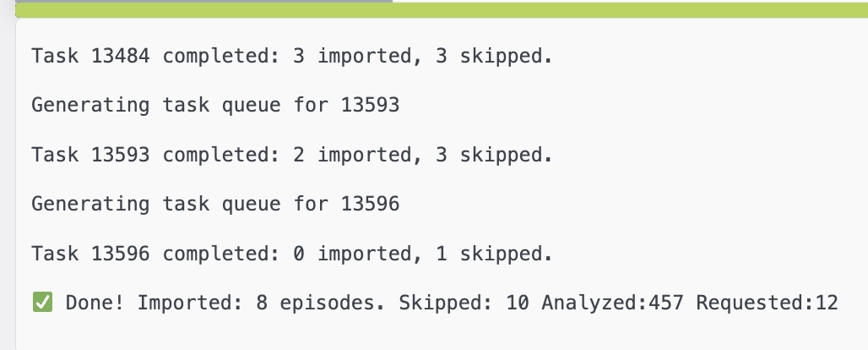Select "Generating task queue for 13596" line
868x350 pixels.
[x=215, y=204]
